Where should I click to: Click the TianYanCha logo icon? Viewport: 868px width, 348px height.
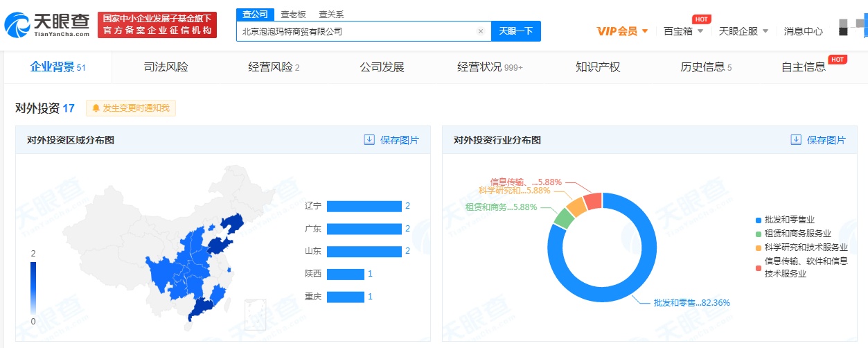pos(17,26)
